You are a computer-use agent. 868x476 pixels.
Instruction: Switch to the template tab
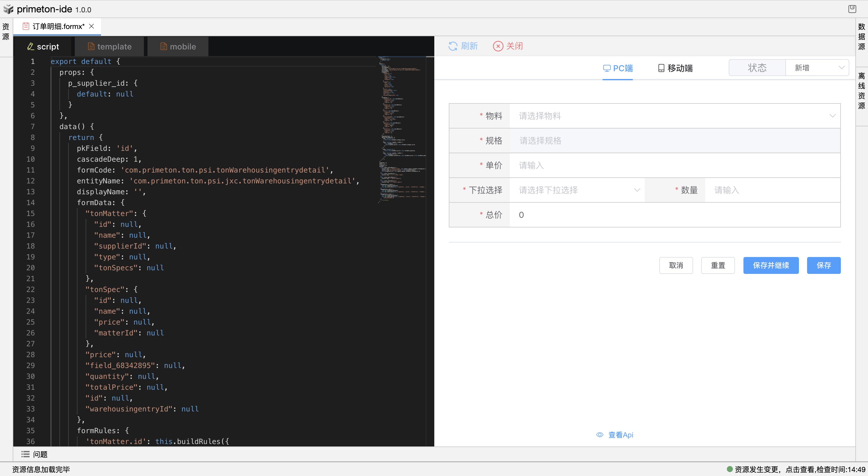click(109, 46)
